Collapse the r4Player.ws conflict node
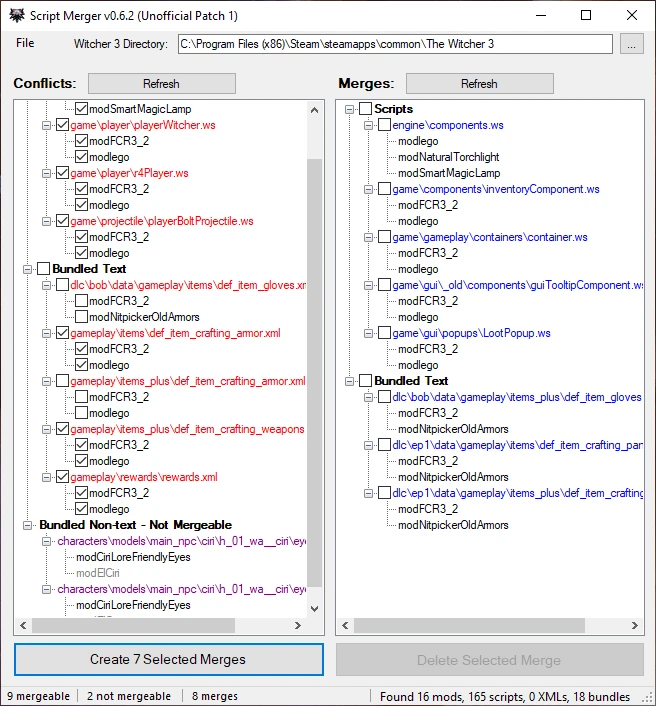Image resolution: width=656 pixels, height=706 pixels. click(x=46, y=173)
